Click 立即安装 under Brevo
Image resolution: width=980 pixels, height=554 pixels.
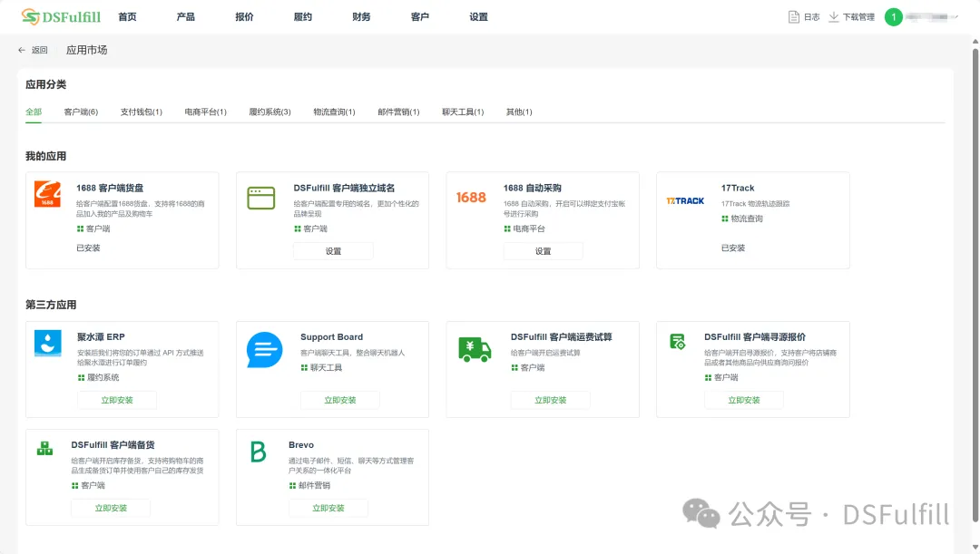point(328,508)
